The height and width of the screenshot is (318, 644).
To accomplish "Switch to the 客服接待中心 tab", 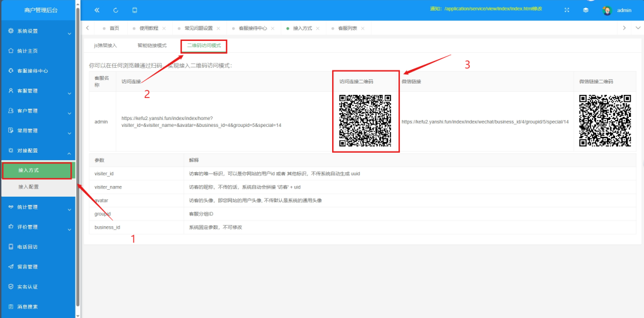I will tap(253, 28).
